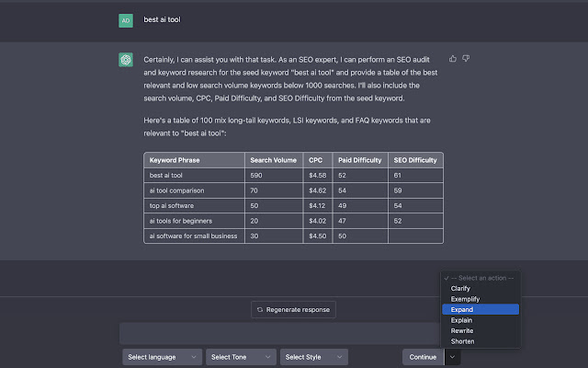Click the thumbs up icon
Screen dimensions: 588x368
[453, 58]
